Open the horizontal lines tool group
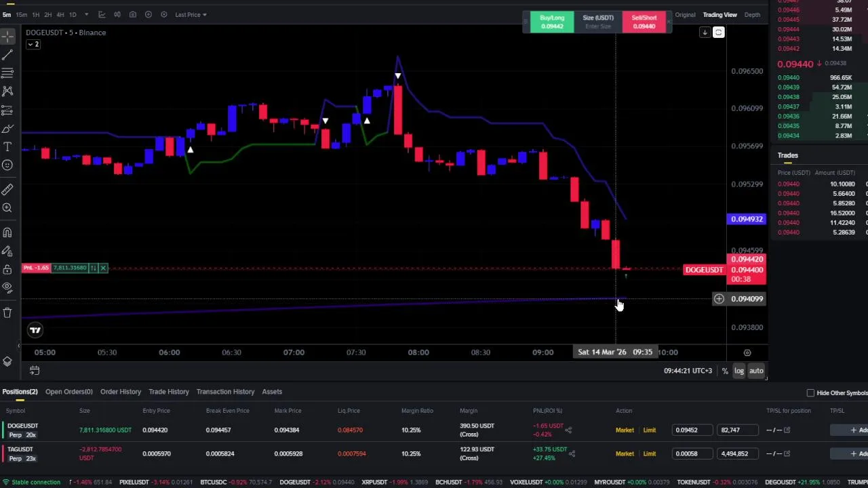 7,73
